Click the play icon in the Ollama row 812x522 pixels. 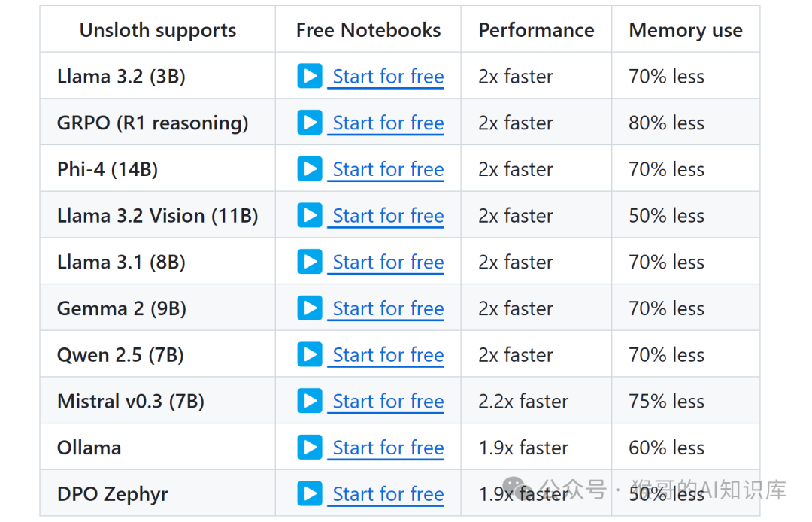(x=309, y=448)
